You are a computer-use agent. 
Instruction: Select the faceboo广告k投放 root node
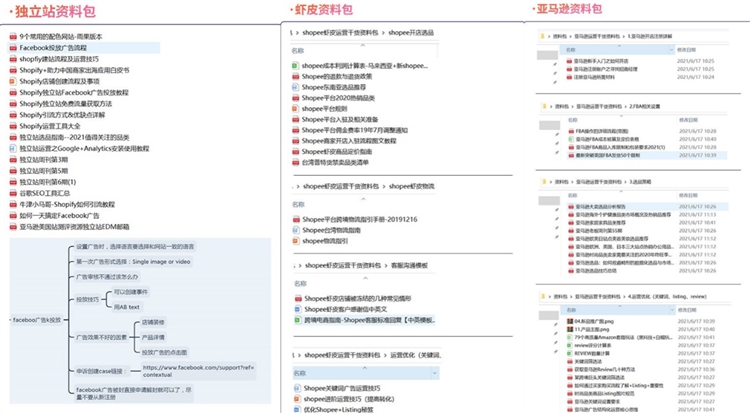(x=37, y=320)
